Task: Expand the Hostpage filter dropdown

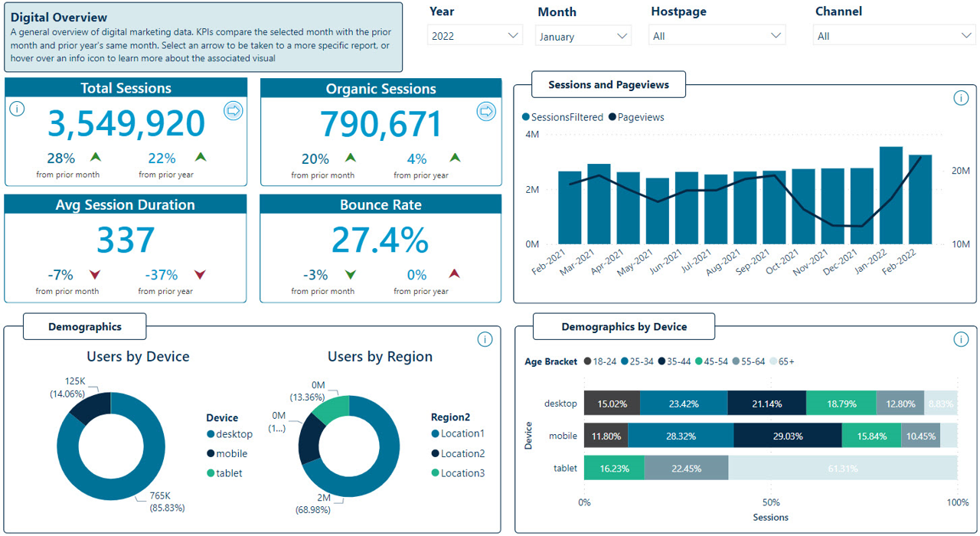Action: click(717, 36)
